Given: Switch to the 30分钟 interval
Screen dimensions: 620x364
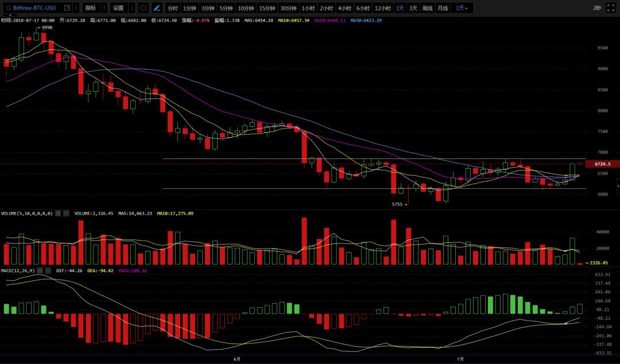Looking at the screenshot, I should point(288,8).
